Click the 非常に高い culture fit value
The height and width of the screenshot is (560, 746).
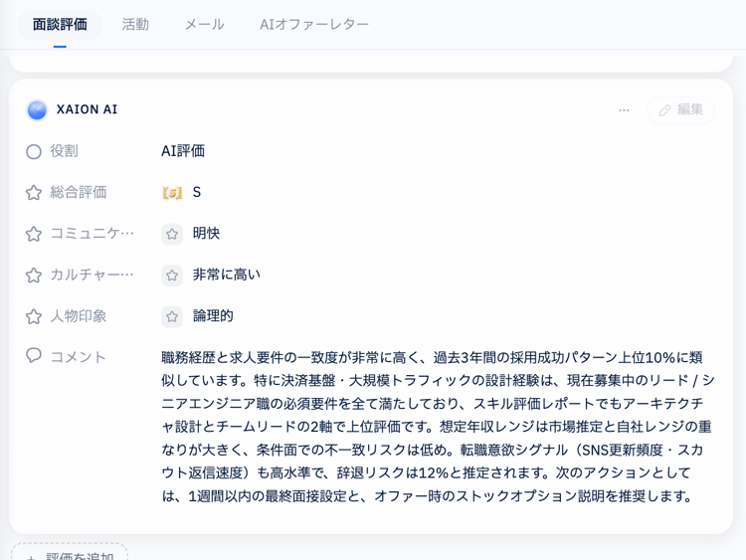(x=227, y=275)
